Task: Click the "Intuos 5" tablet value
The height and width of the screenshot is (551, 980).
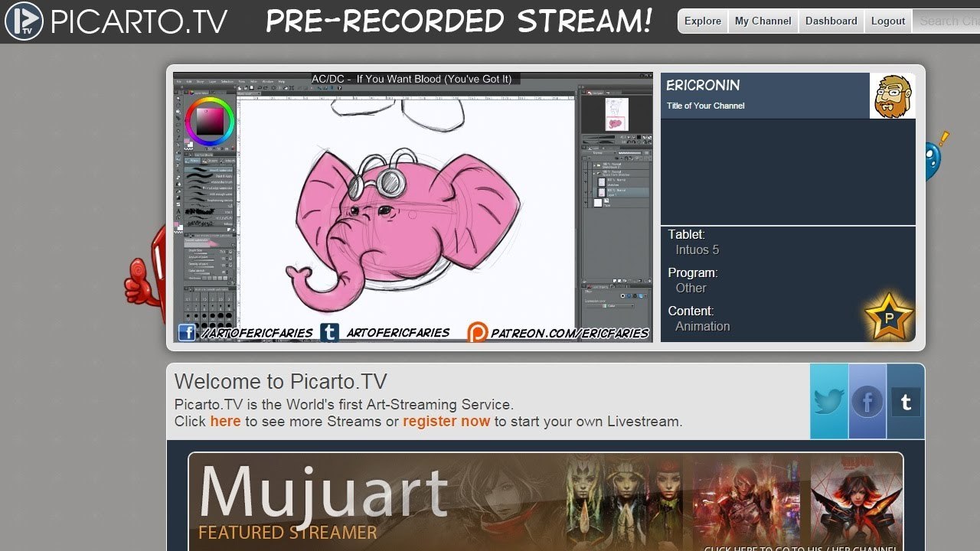Action: [697, 249]
